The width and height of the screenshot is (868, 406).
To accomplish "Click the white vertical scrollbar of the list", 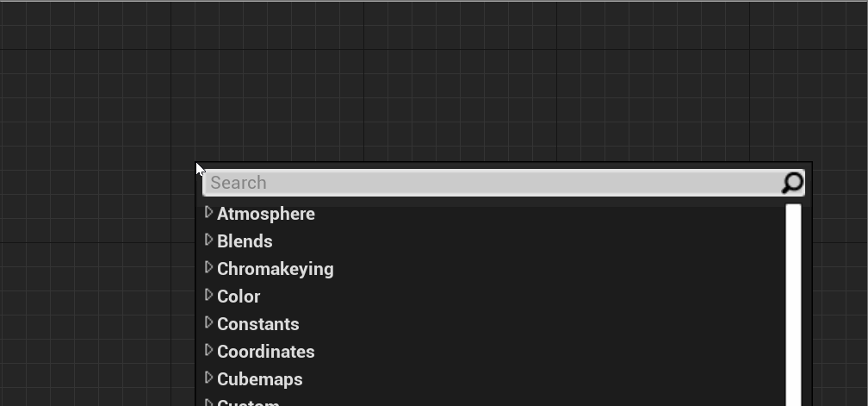I will [793, 304].
